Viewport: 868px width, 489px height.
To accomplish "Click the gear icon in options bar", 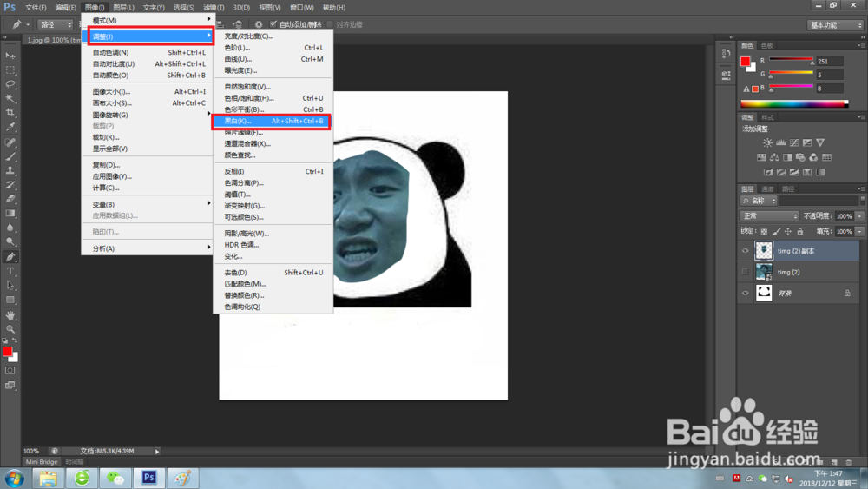I will [259, 24].
